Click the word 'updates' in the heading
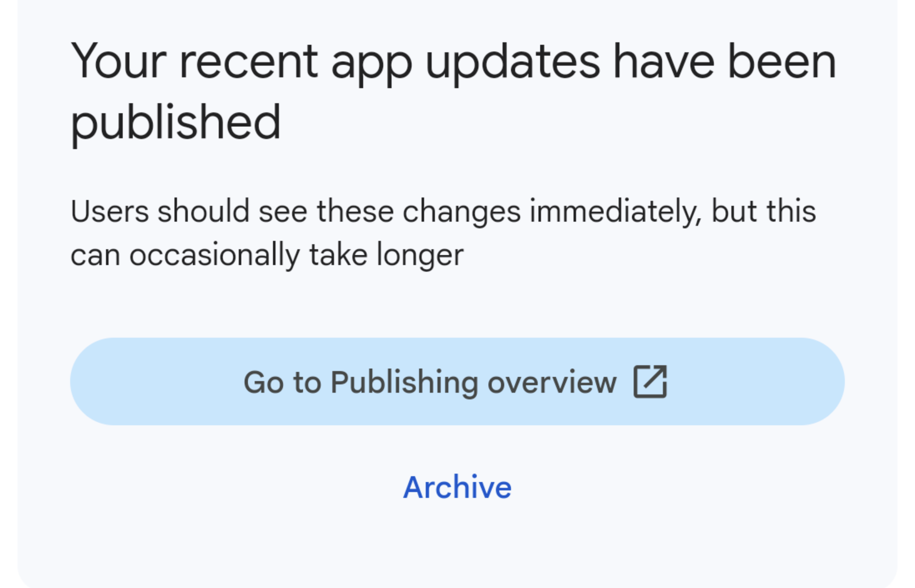The image size is (915, 588). (x=513, y=62)
